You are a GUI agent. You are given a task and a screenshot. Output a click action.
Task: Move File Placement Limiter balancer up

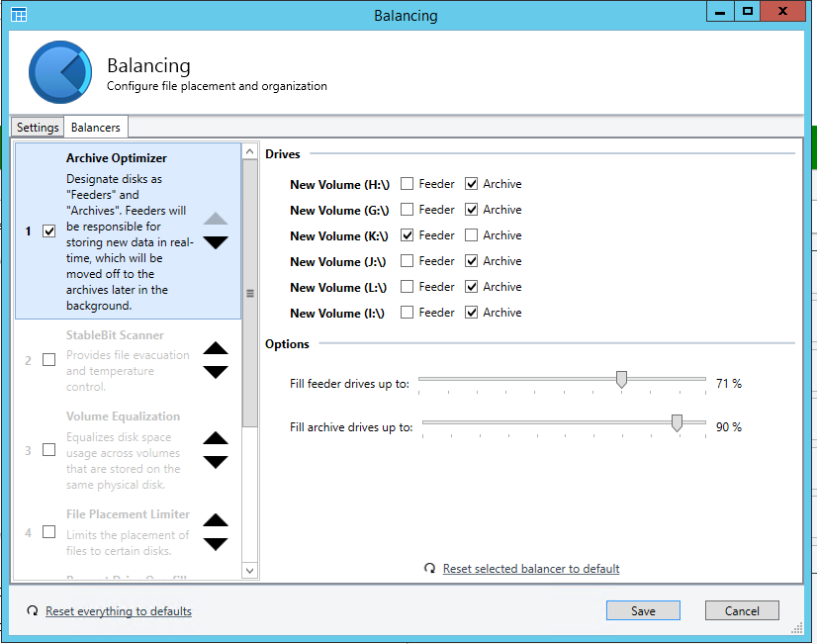[x=216, y=520]
